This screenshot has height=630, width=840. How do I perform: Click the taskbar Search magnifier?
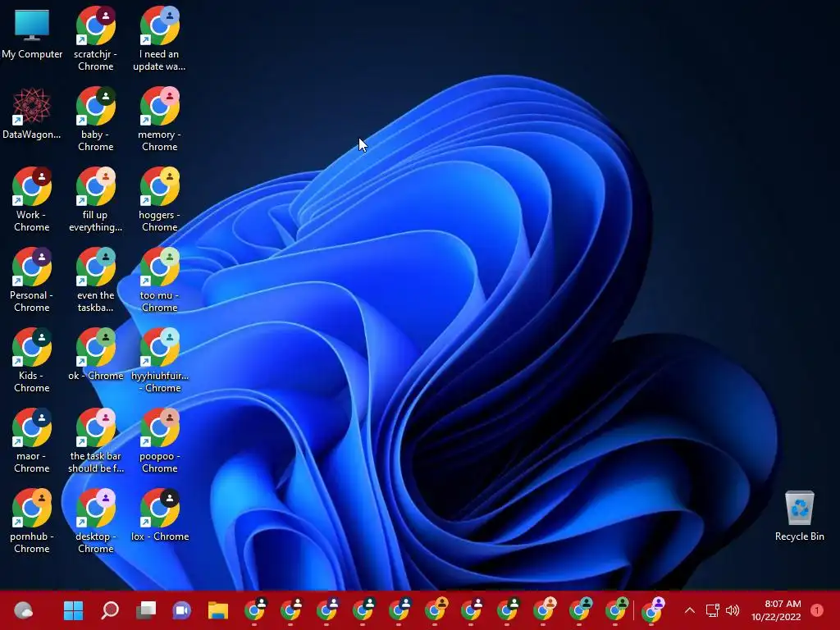coord(110,610)
